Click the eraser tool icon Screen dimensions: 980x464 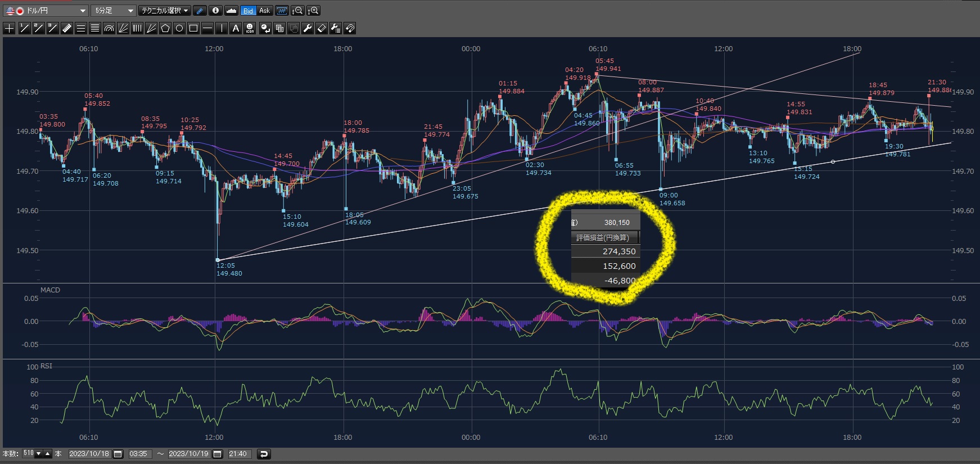click(322, 28)
